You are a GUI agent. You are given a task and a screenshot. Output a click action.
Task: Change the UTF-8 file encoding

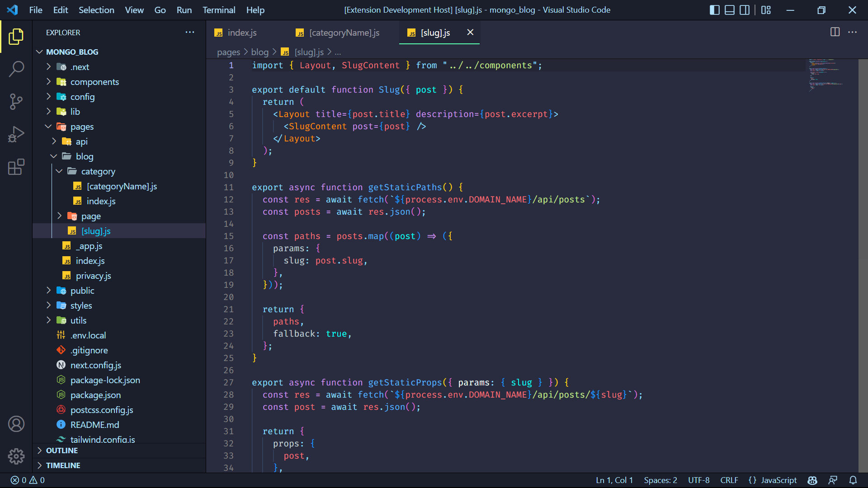point(698,480)
